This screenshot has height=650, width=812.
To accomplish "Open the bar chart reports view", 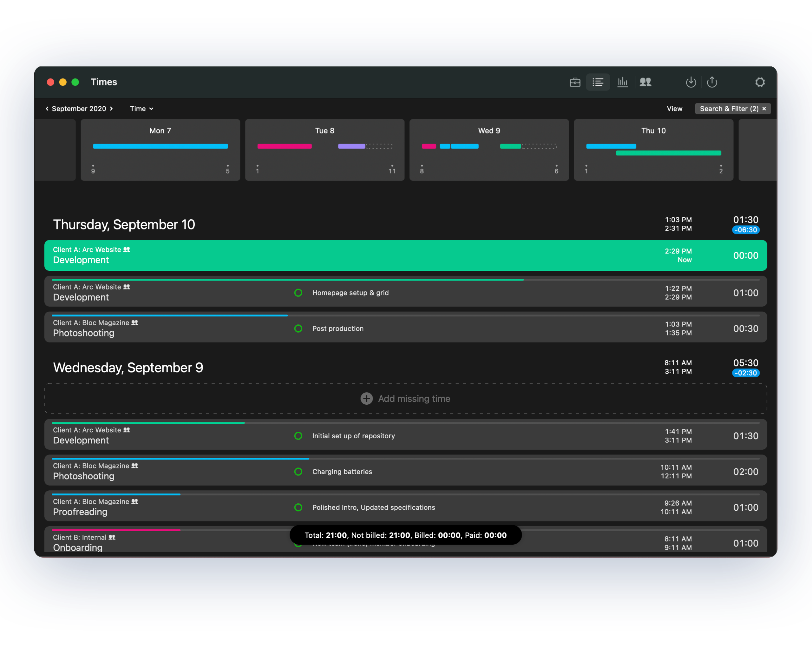I will 623,82.
